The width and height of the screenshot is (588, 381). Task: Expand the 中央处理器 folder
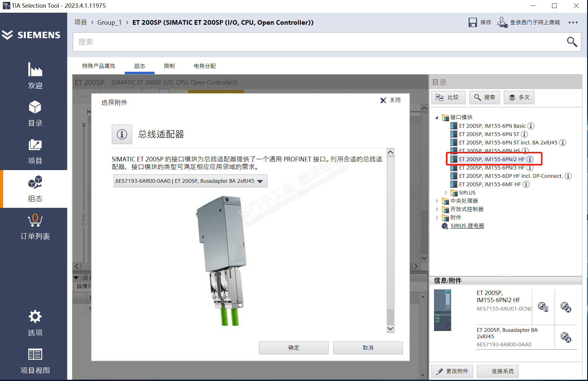[437, 201]
